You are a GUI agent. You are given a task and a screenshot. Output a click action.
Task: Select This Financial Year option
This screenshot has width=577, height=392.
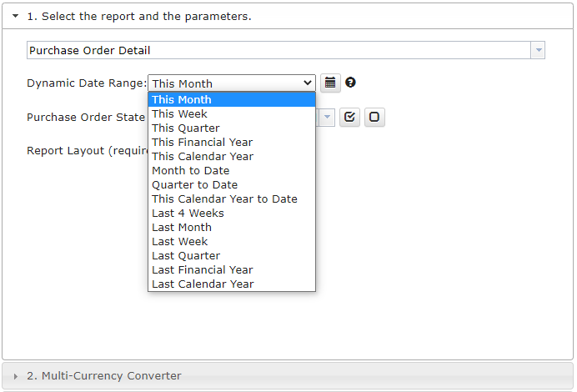click(232, 143)
